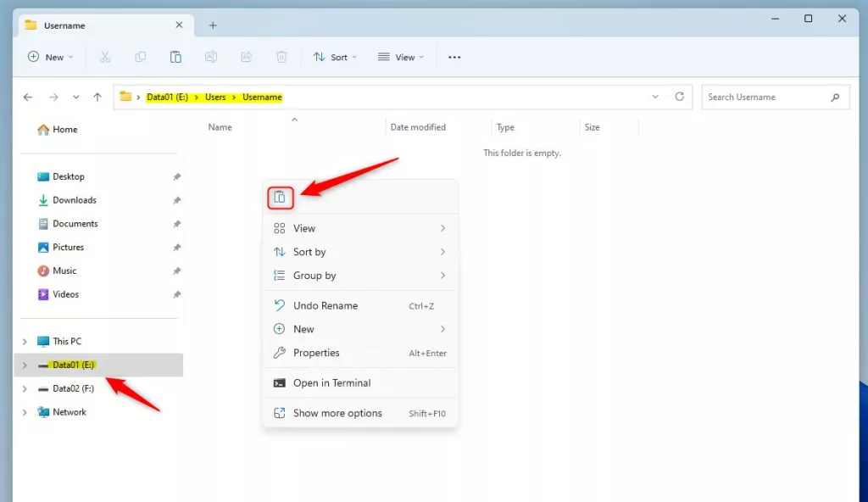The height and width of the screenshot is (502, 868).
Task: Open the See more ellipsis menu
Action: coord(454,57)
